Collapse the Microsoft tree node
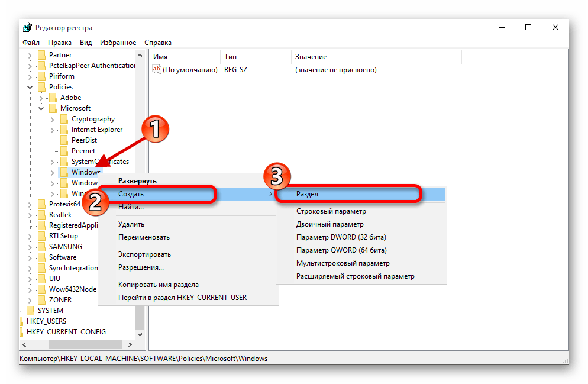The height and width of the screenshot is (384, 588). coord(41,108)
